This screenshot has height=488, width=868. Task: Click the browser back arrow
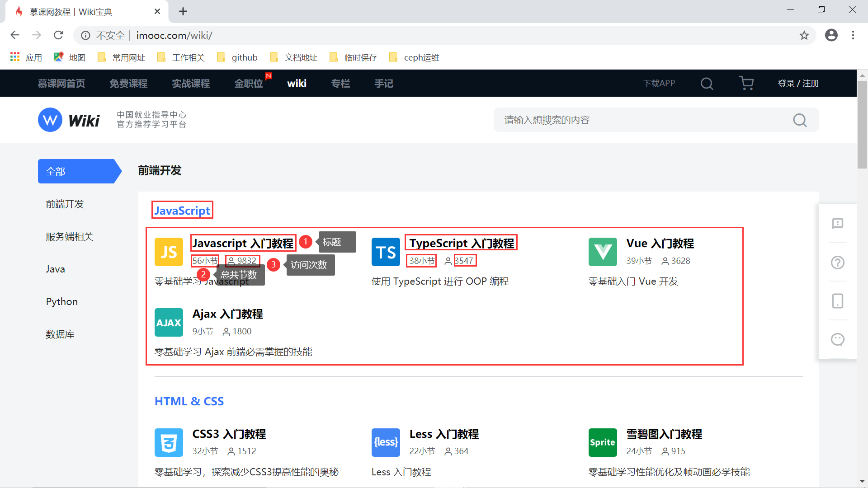coord(15,35)
